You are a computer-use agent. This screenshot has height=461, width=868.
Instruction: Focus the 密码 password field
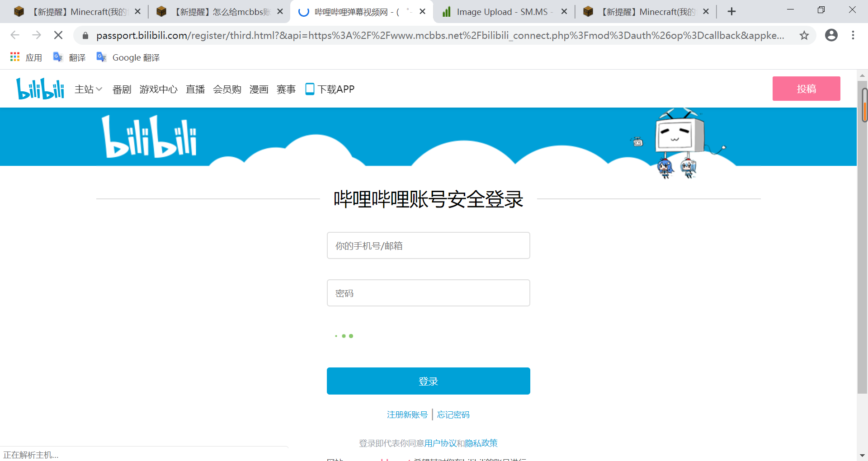coord(428,293)
